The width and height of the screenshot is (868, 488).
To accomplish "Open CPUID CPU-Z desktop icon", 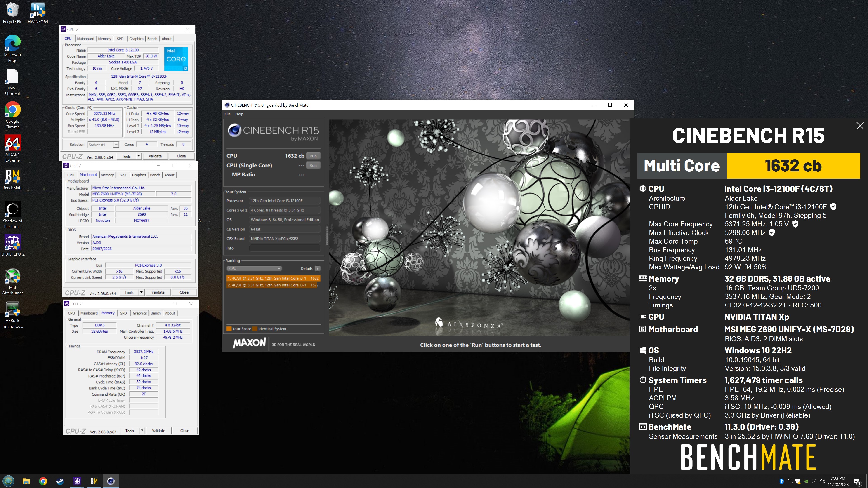I will 12,246.
